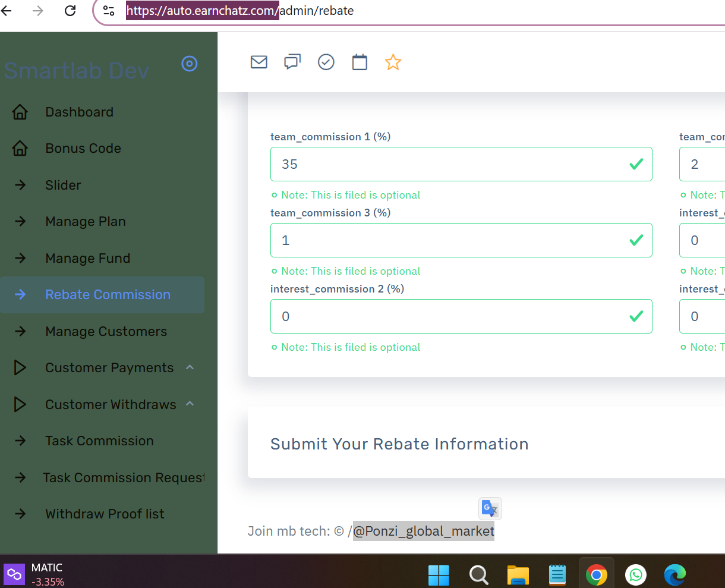
Task: Click the Google Translate floating icon
Action: click(x=490, y=508)
